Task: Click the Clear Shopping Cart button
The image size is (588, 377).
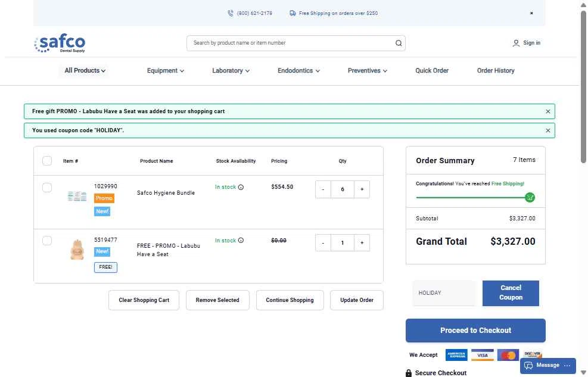Action: pyautogui.click(x=144, y=300)
